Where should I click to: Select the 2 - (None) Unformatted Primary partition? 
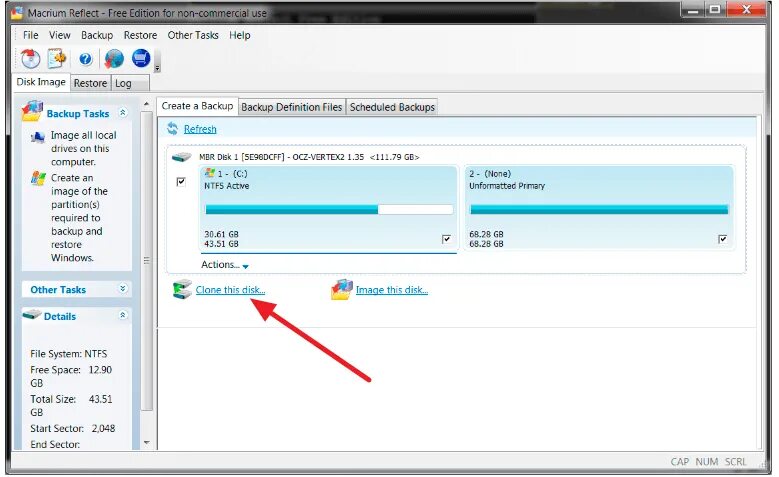coord(599,208)
